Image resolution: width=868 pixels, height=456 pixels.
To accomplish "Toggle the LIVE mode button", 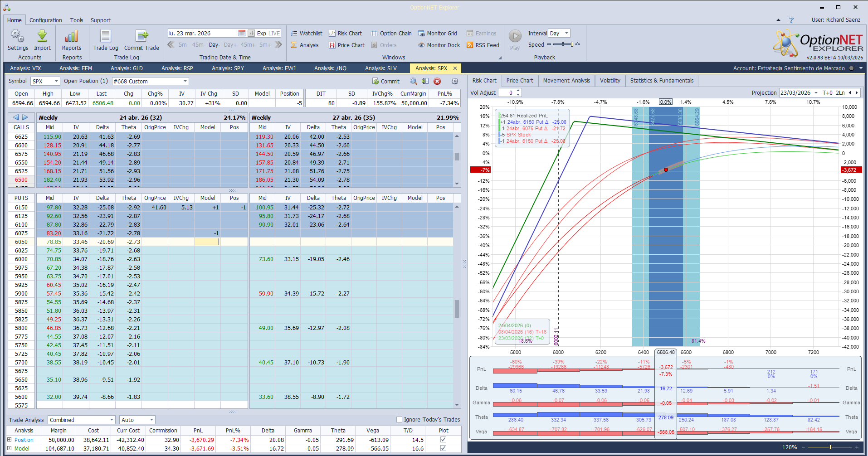I will click(274, 33).
